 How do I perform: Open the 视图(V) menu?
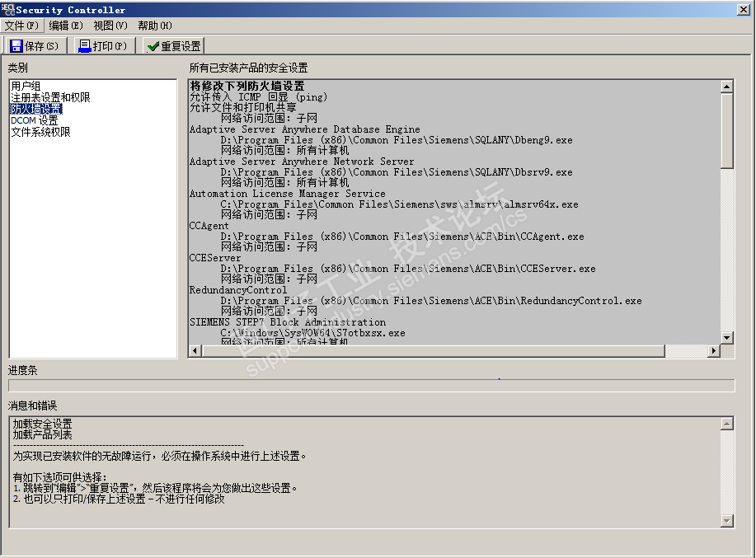click(110, 26)
